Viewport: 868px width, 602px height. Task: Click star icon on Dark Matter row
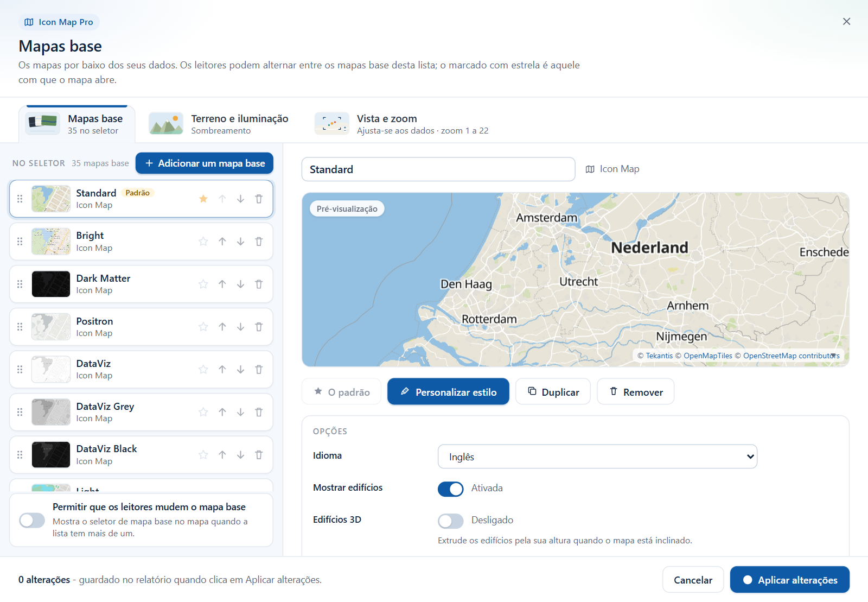(x=203, y=284)
